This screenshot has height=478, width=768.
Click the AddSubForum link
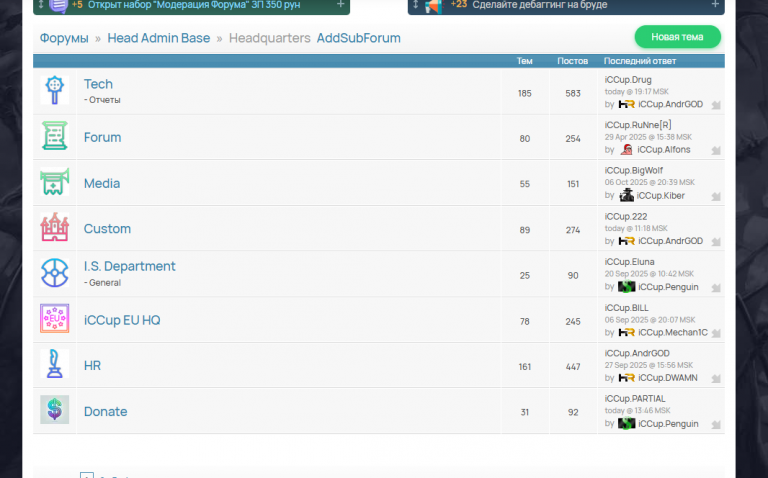point(359,38)
